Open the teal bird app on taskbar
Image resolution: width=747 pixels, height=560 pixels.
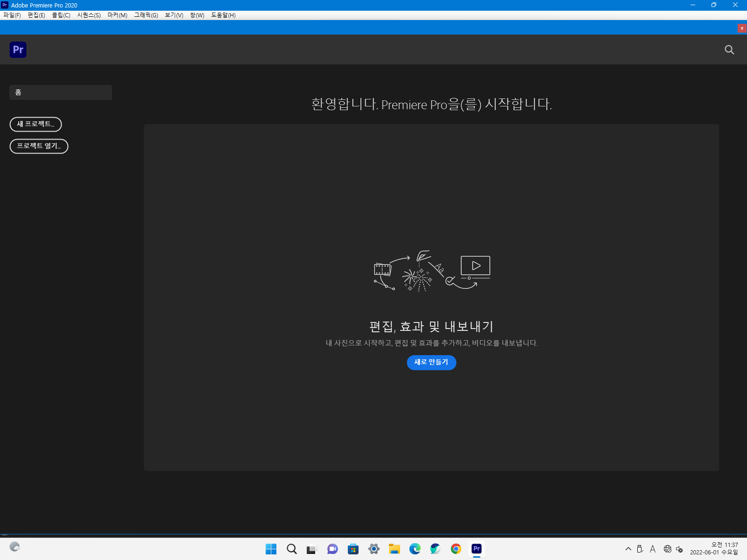tap(436, 549)
